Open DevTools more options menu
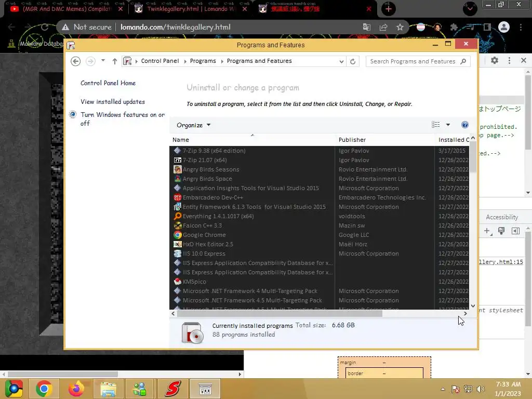 [x=509, y=60]
